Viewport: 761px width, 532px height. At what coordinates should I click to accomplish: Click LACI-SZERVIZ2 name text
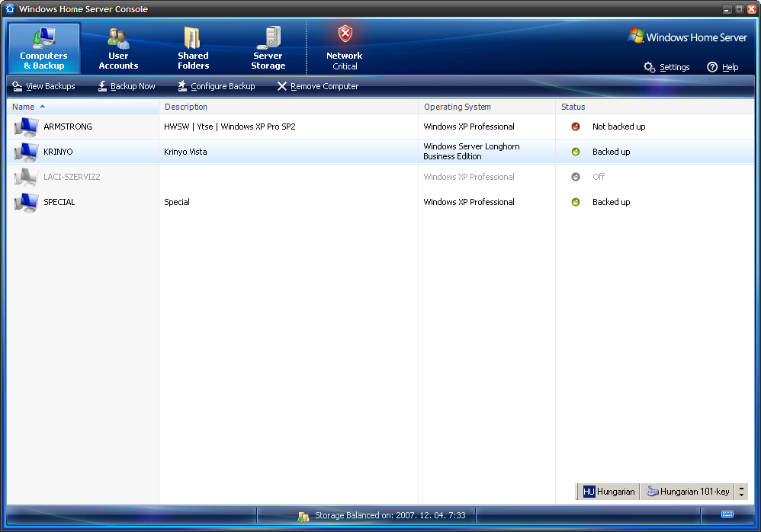click(72, 177)
